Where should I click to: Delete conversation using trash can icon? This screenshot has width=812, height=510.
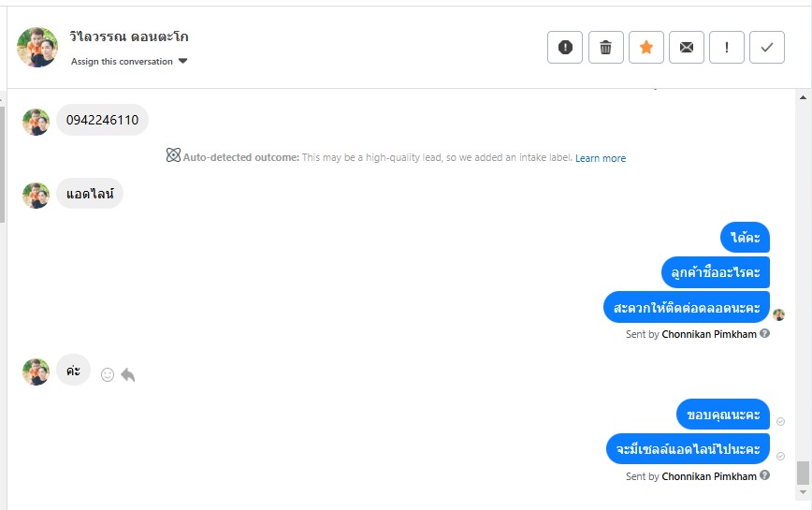tap(605, 48)
